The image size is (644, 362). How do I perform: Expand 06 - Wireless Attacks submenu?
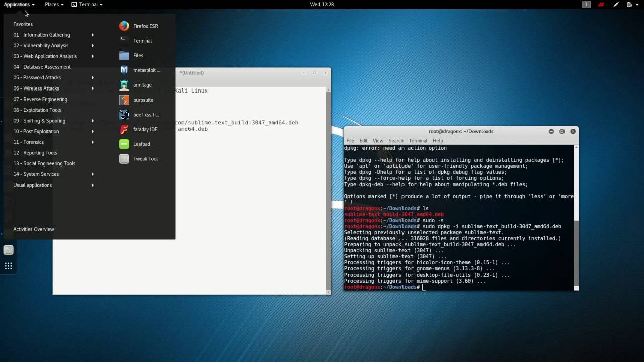[53, 88]
